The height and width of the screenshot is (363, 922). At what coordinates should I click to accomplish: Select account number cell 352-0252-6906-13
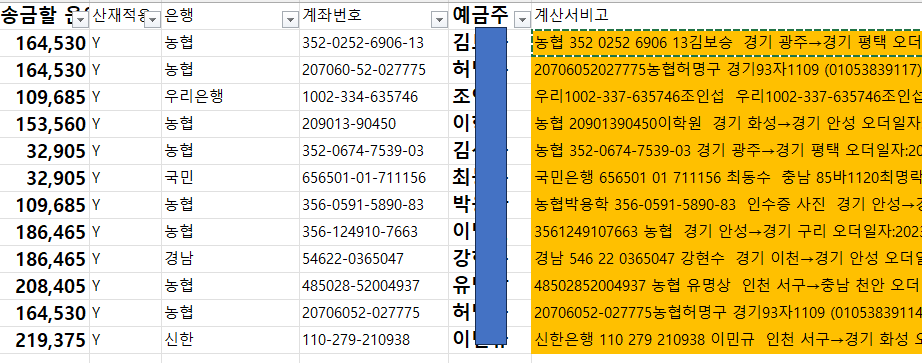[374, 43]
